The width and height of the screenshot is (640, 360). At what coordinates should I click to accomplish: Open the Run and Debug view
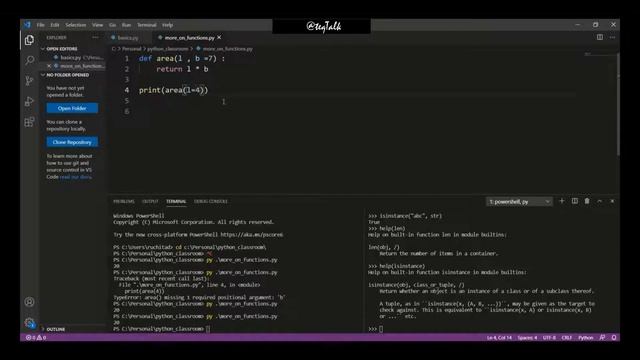click(29, 101)
